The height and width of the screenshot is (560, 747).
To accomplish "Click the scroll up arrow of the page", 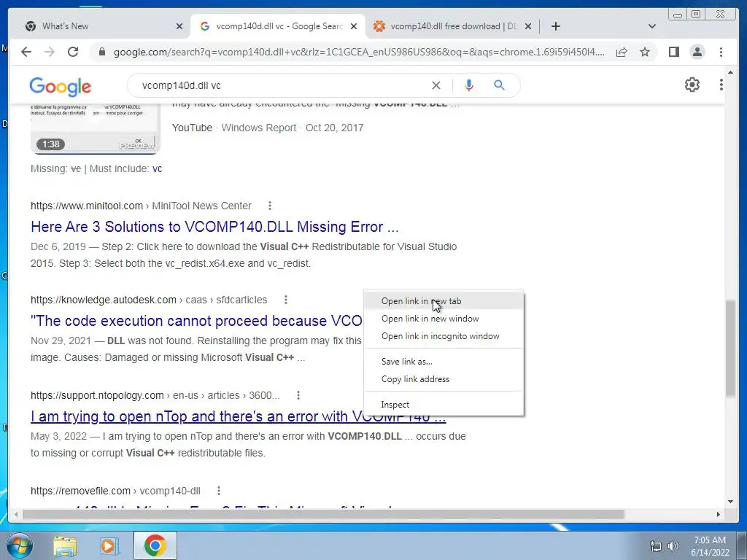I will [x=730, y=73].
